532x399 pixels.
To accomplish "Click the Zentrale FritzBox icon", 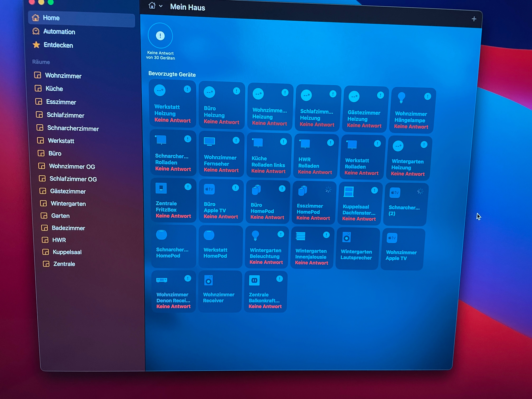I will (x=161, y=188).
